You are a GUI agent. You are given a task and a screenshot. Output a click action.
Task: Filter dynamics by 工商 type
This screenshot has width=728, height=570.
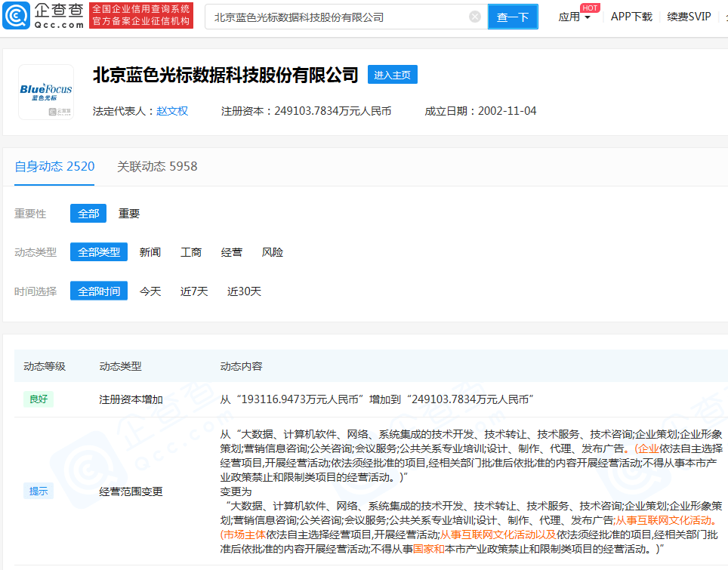click(x=191, y=252)
